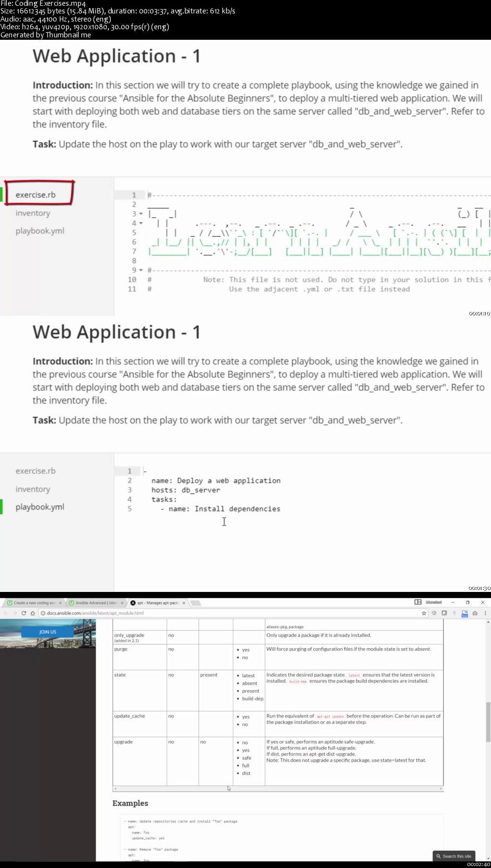Restore down the Chrome window

pos(468,602)
